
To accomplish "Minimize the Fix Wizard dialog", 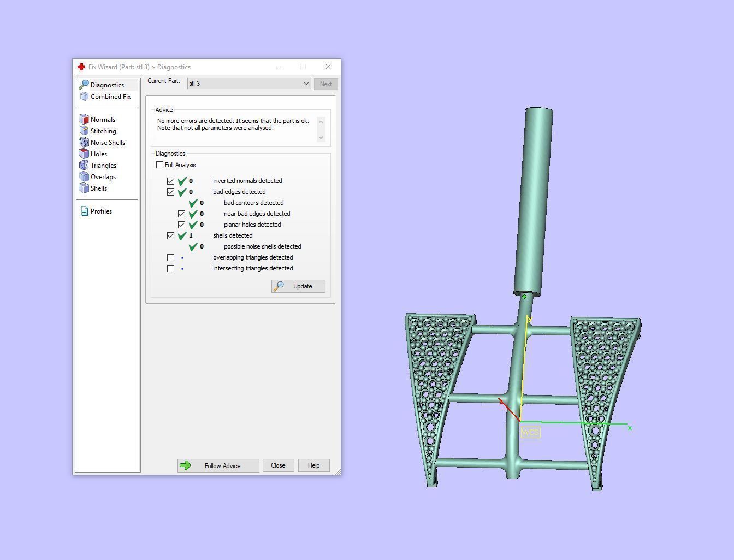I will coord(279,67).
